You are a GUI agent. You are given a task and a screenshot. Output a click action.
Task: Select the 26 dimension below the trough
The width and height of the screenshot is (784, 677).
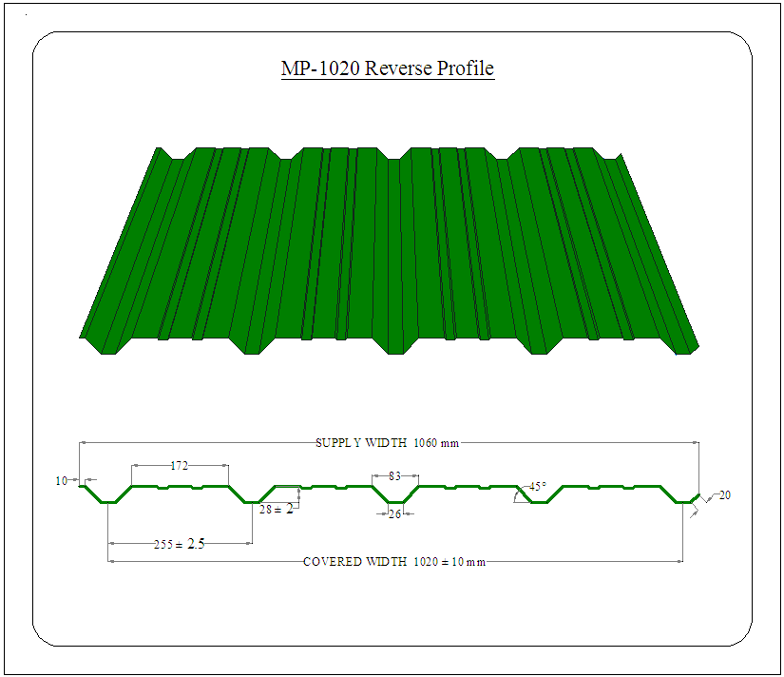point(394,514)
